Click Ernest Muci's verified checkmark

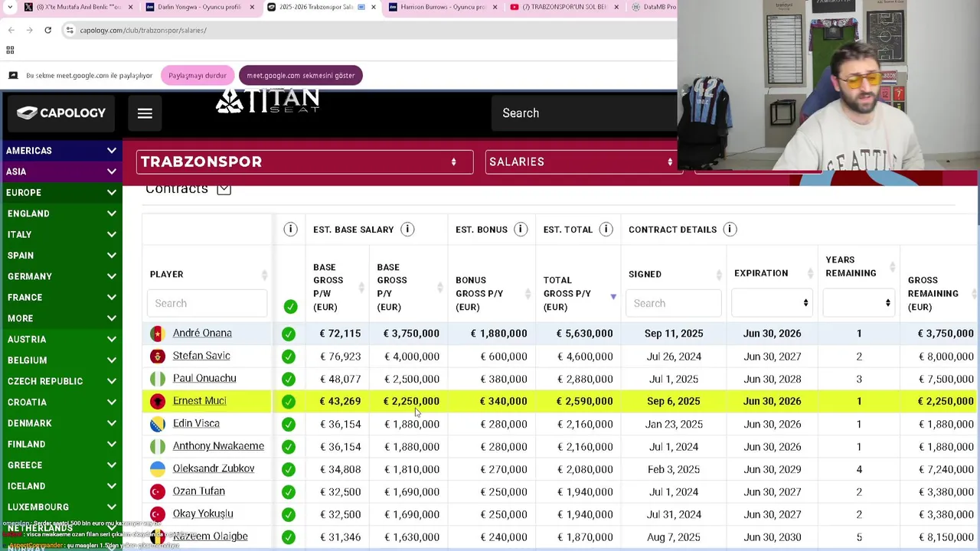point(289,401)
